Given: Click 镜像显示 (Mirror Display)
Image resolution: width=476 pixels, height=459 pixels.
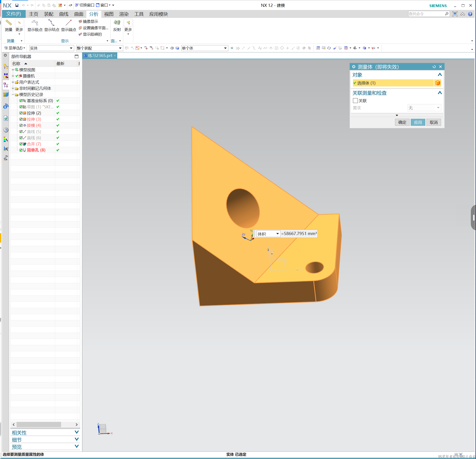Looking at the screenshot, I should coord(88,22).
